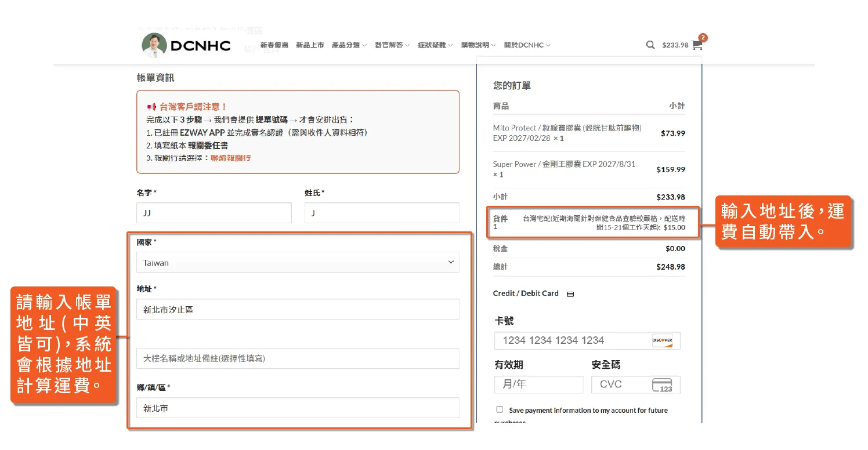The width and height of the screenshot is (868, 450).
Task: Expand the 產品分類 menu
Action: click(x=349, y=45)
